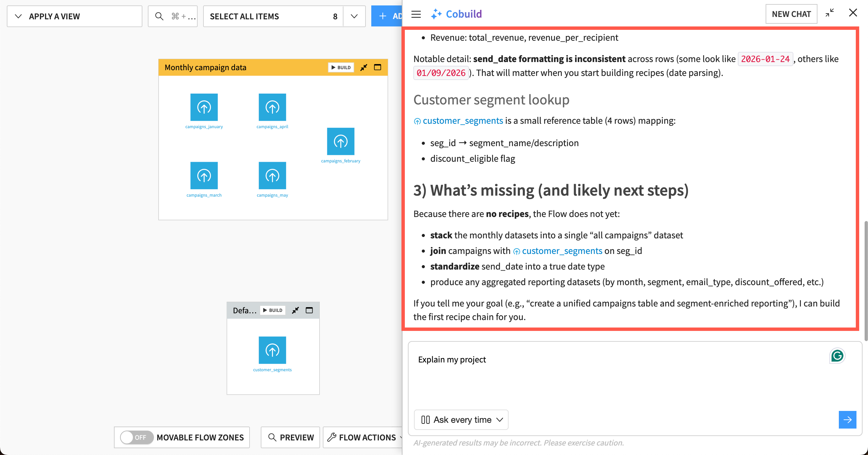The width and height of the screenshot is (868, 455).
Task: Click the campaigns_february dataset icon
Action: pyautogui.click(x=340, y=141)
